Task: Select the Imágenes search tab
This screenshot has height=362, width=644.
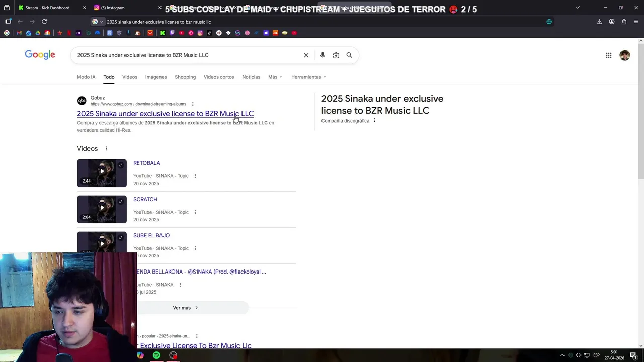Action: (x=156, y=77)
